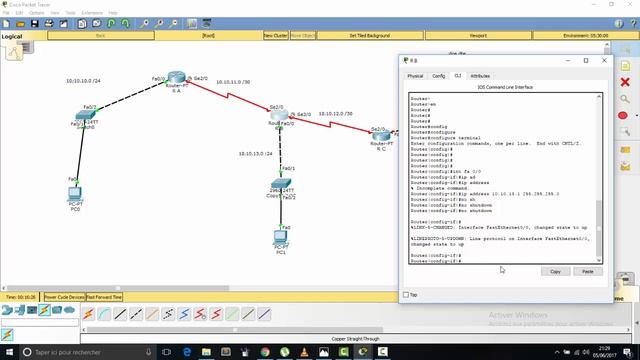Click the Copy icon in main toolbar
Screen dimensions: 640x360
(x=82, y=24)
